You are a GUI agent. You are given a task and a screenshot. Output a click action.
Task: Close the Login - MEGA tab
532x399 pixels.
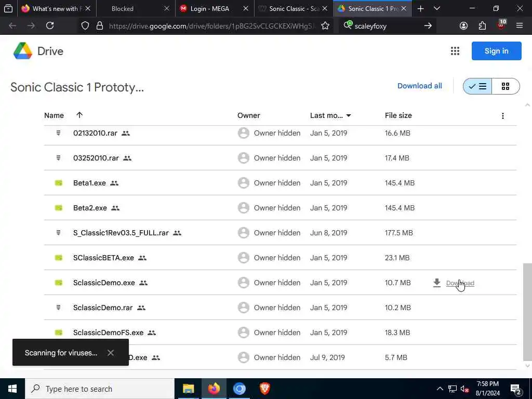(246, 8)
